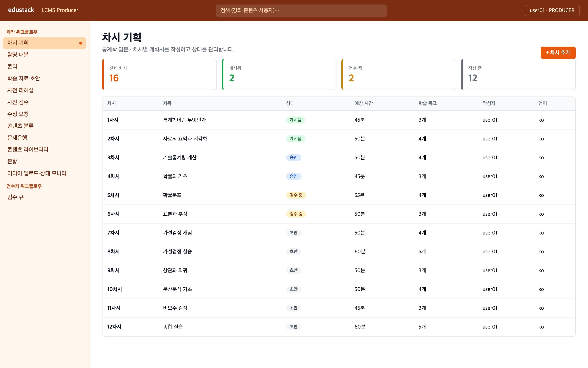Click the 작성 중 summary card
This screenshot has height=368, width=588.
point(518,74)
